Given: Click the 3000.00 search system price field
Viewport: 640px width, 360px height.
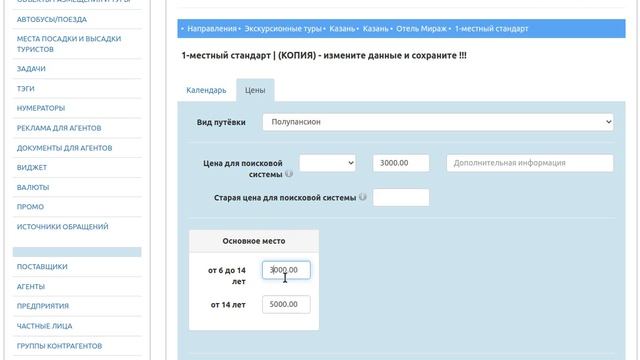Looking at the screenshot, I should click(x=401, y=163).
